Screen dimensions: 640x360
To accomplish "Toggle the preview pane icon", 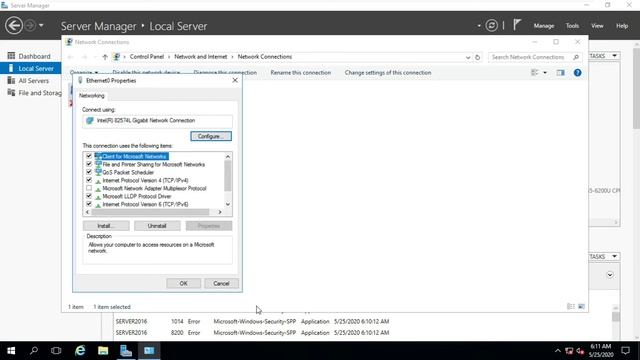I will point(560,73).
